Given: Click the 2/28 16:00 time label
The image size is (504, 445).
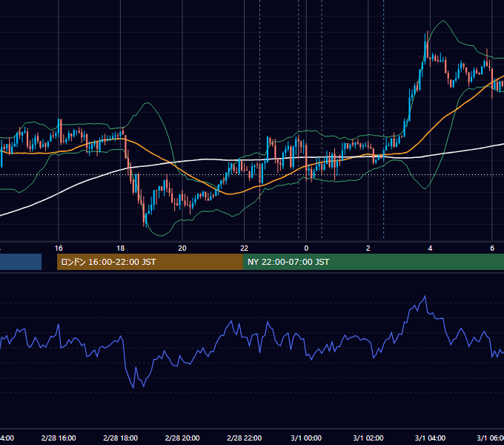Looking at the screenshot, I should click(x=59, y=438).
